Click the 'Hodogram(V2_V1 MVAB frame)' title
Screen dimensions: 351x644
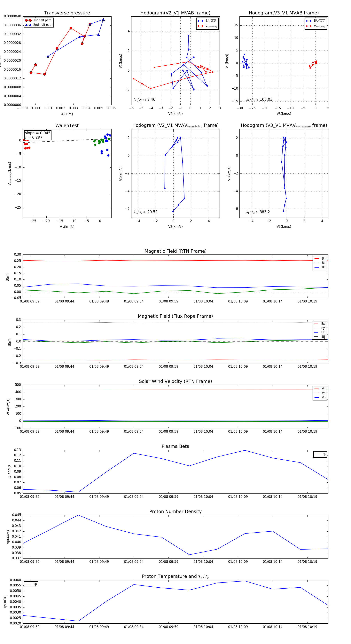coord(175,13)
